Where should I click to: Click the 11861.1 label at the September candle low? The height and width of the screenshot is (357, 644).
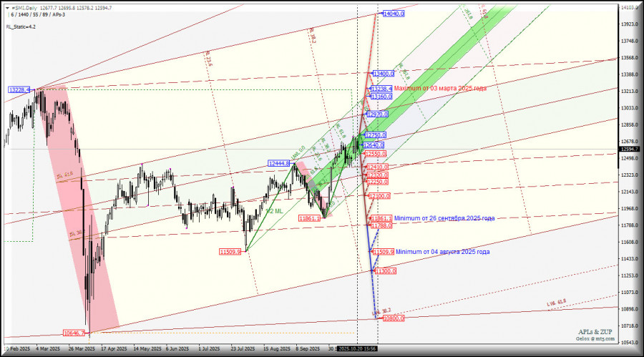310,218
